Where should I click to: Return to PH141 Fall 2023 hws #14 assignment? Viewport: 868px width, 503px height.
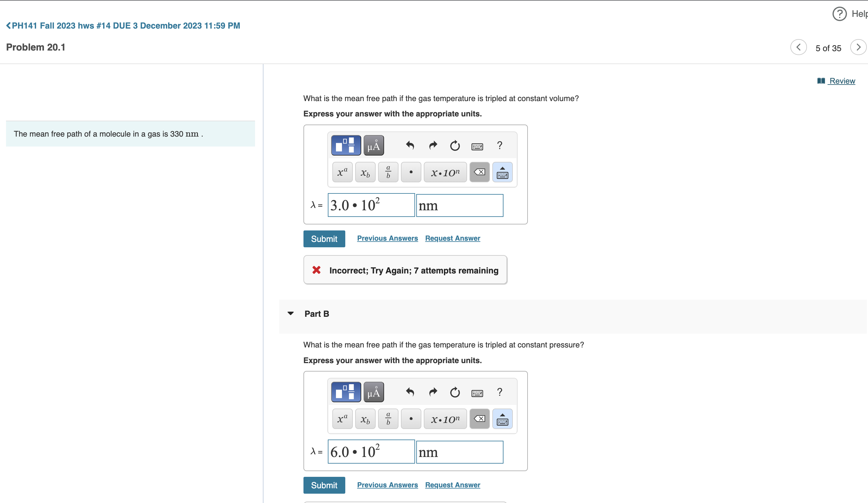(123, 26)
